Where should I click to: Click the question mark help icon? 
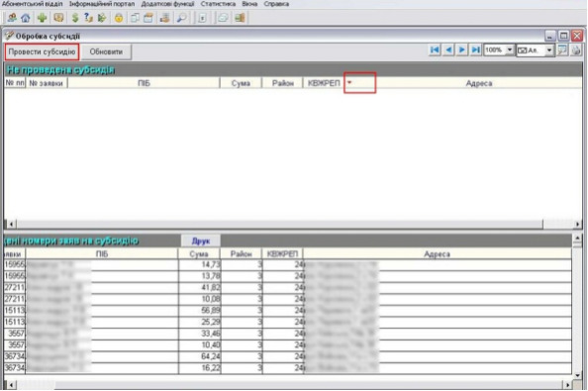88,18
